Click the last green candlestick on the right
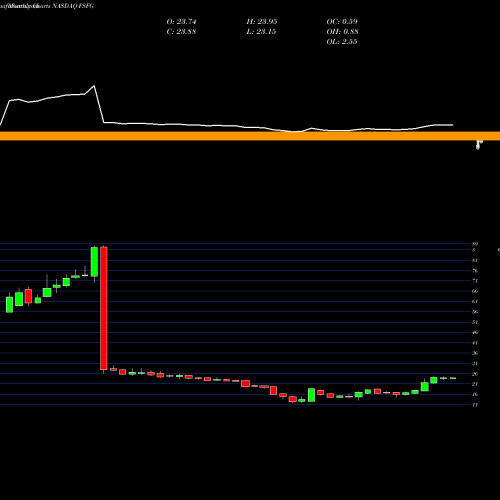 coord(453,378)
